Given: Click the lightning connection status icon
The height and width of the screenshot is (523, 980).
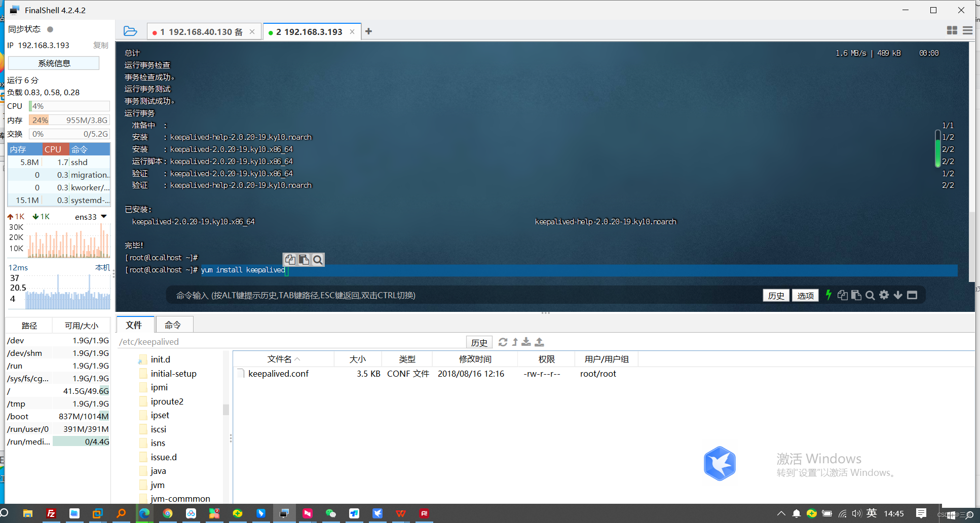Looking at the screenshot, I should [828, 295].
